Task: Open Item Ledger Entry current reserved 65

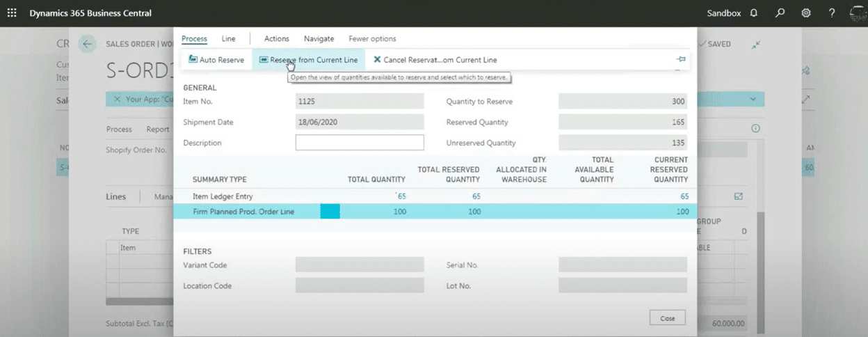Action: (684, 196)
